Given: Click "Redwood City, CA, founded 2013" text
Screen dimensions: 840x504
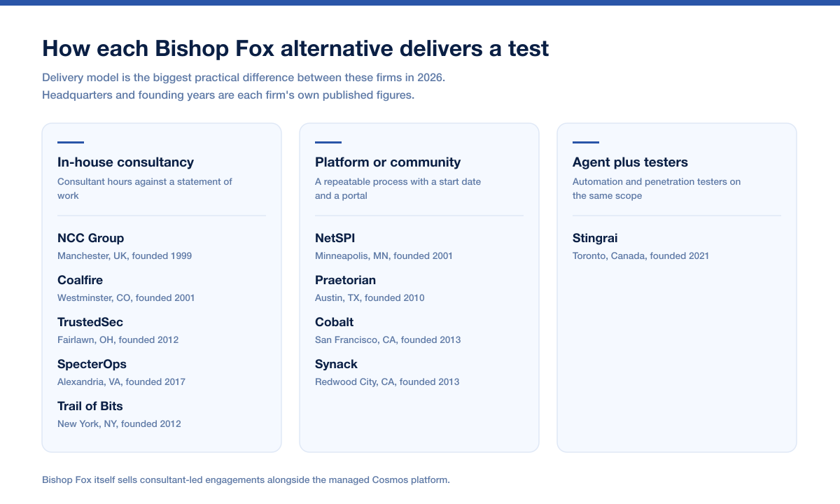Looking at the screenshot, I should coord(387,382).
